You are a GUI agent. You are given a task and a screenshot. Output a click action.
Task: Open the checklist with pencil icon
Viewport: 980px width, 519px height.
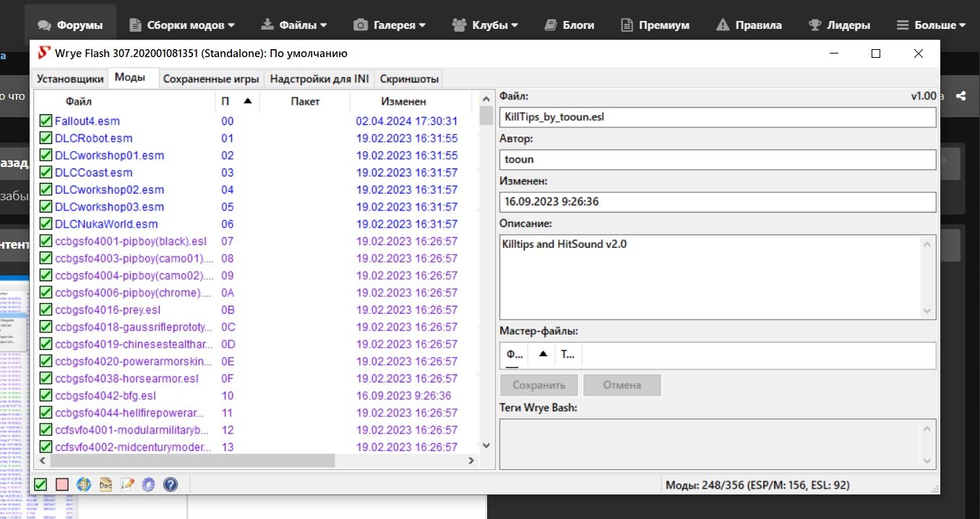tap(127, 484)
